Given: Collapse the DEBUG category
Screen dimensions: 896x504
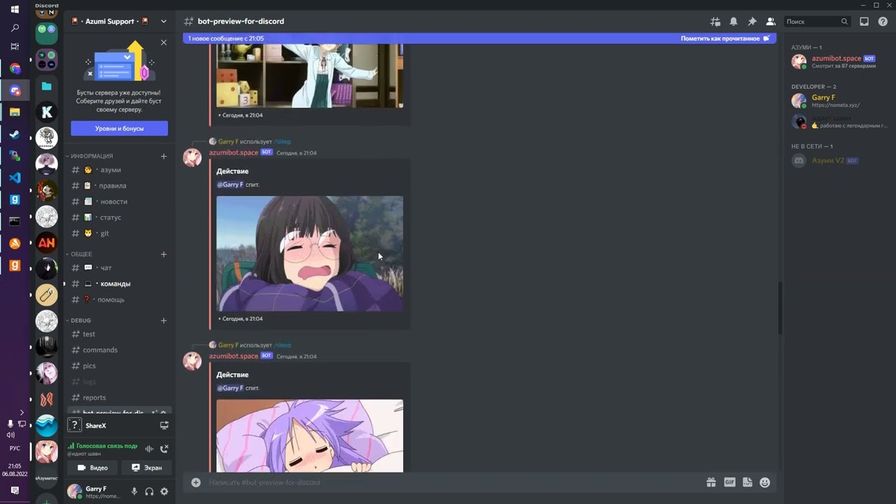Looking at the screenshot, I should pyautogui.click(x=80, y=321).
